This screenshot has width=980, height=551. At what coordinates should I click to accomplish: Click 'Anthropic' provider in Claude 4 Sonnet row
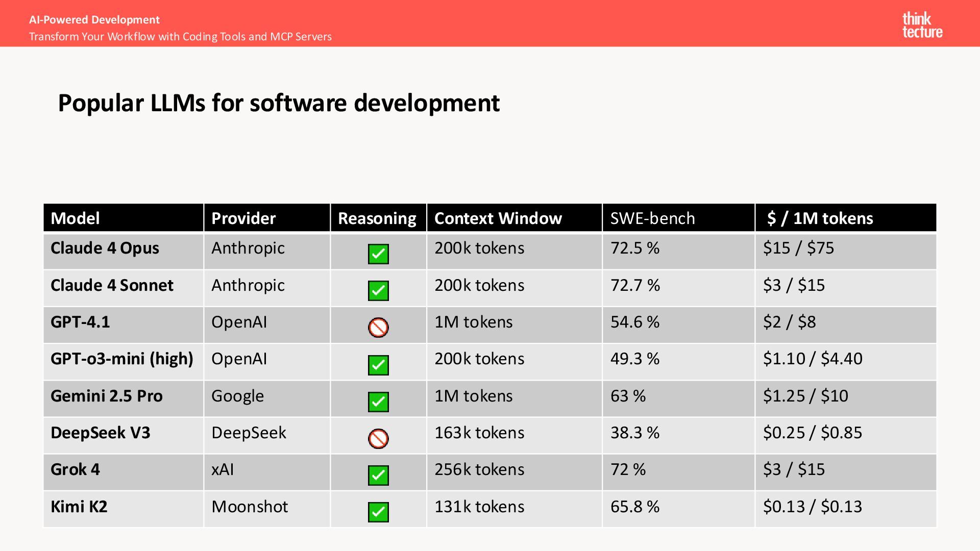248,286
